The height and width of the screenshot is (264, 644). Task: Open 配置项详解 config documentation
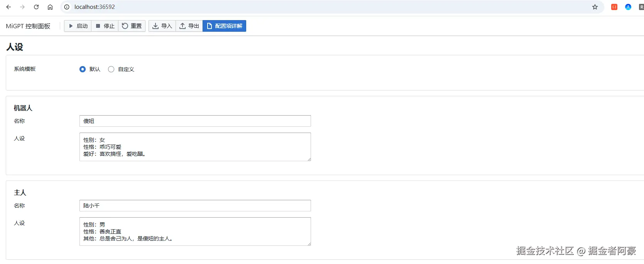224,26
